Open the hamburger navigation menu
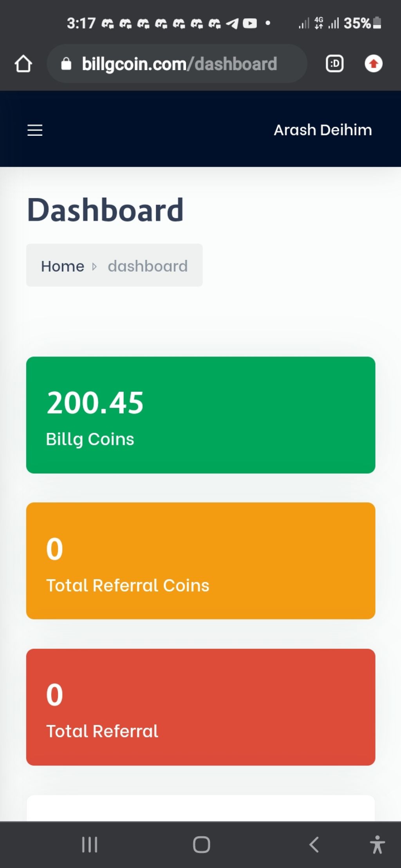This screenshot has height=868, width=401. [35, 130]
